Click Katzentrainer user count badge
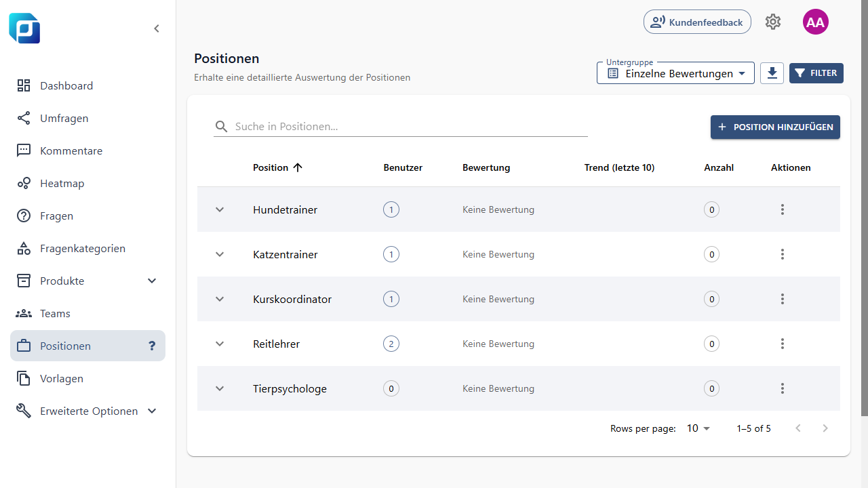Image resolution: width=868 pixels, height=488 pixels. point(391,254)
